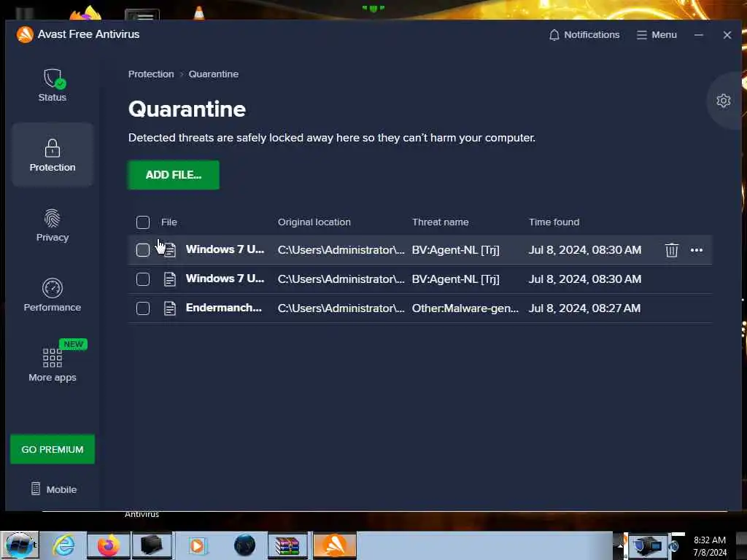
Task: Open the media player taskbar icon
Action: coord(197,545)
